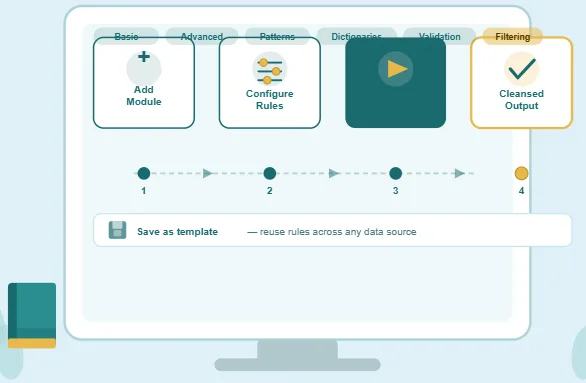Click the Add Module label
Screen dimensions: 586x383
click(x=144, y=96)
